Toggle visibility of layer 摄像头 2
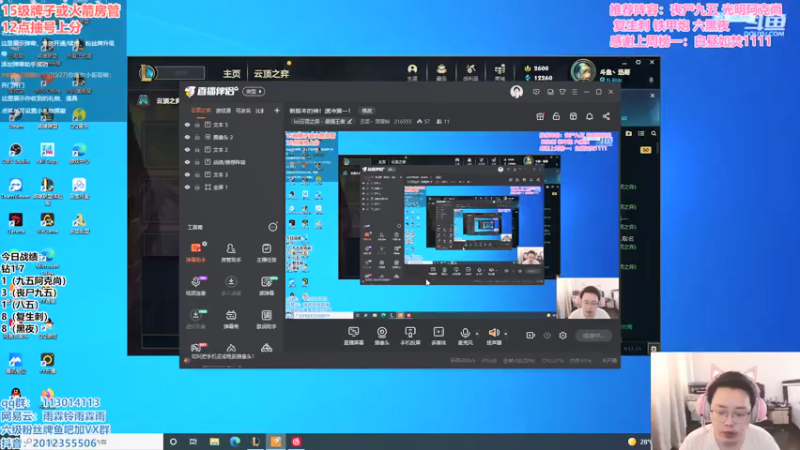 187,137
